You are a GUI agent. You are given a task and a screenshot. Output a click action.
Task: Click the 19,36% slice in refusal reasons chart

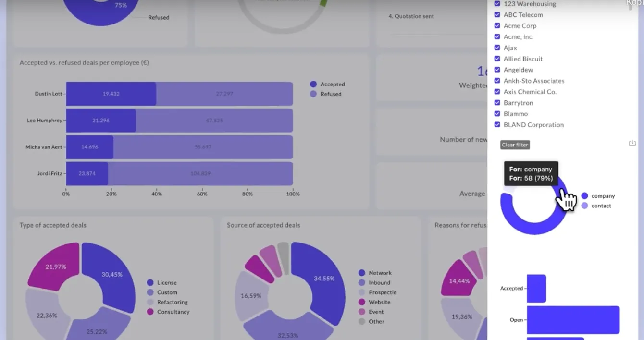pos(461,317)
